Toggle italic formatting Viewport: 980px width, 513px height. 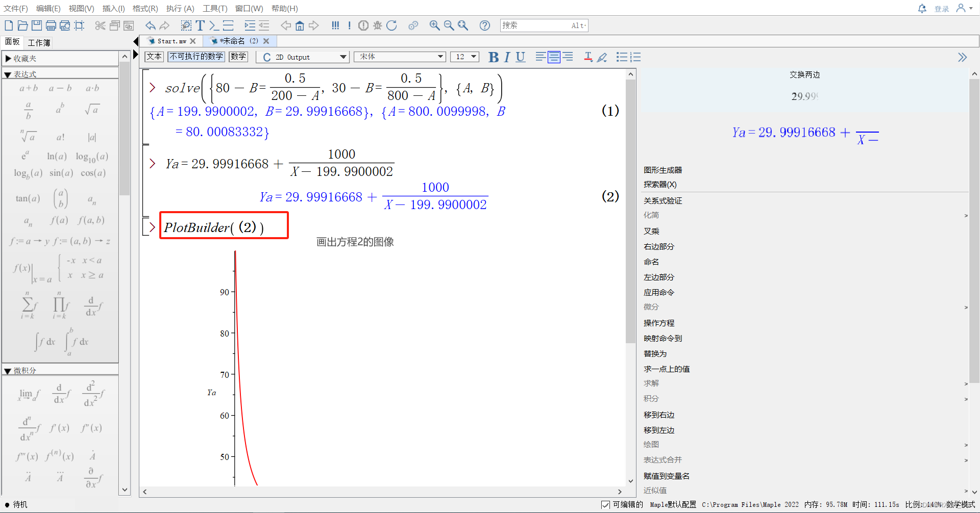point(507,57)
